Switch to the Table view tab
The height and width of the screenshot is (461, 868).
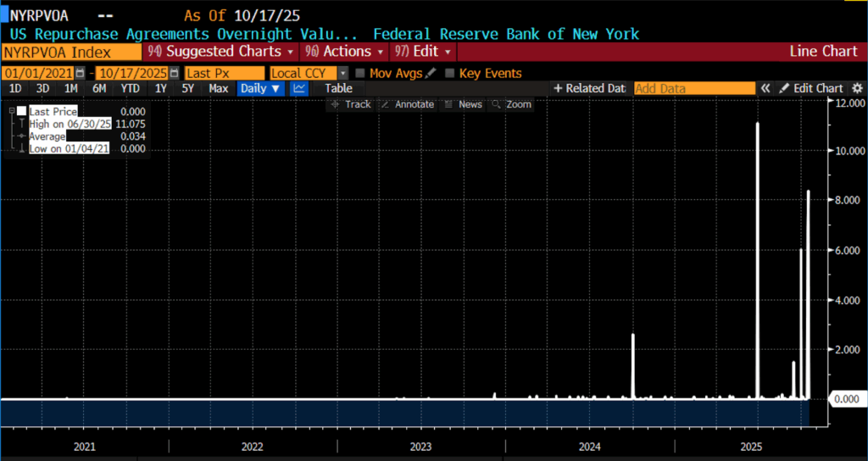pyautogui.click(x=338, y=88)
